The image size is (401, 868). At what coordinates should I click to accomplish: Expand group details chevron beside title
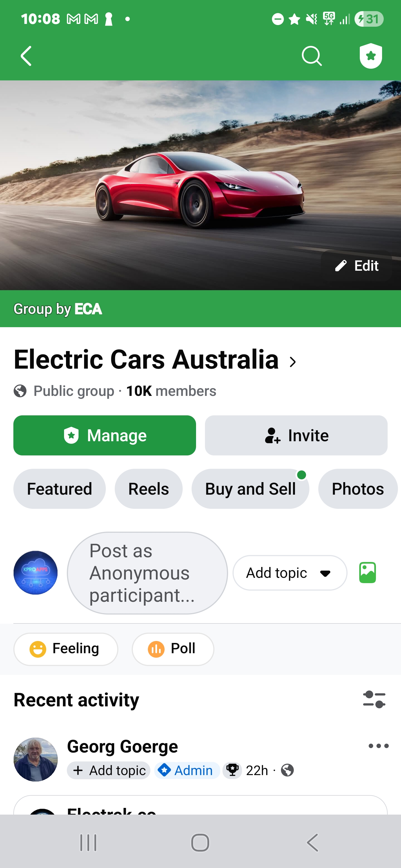(x=293, y=362)
